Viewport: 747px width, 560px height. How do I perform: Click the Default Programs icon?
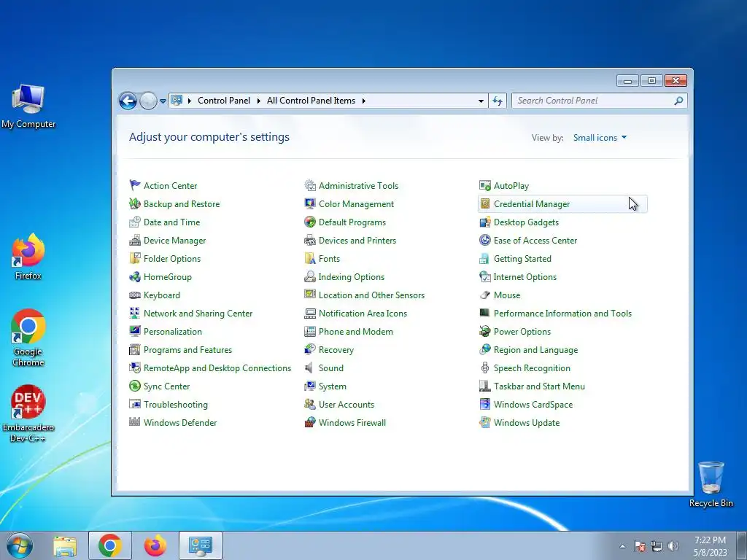click(x=310, y=222)
